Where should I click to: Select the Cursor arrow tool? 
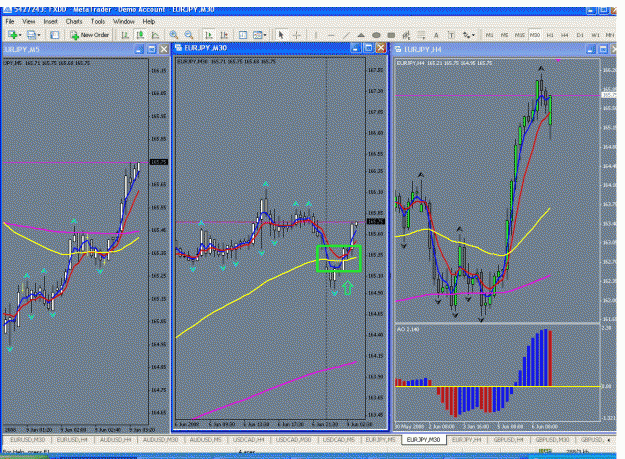pyautogui.click(x=281, y=35)
